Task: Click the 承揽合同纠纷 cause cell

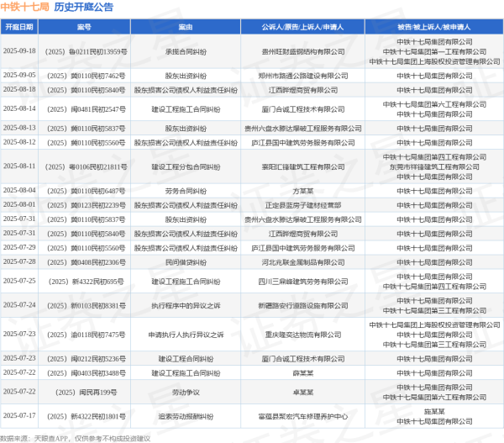Action: click(x=186, y=52)
